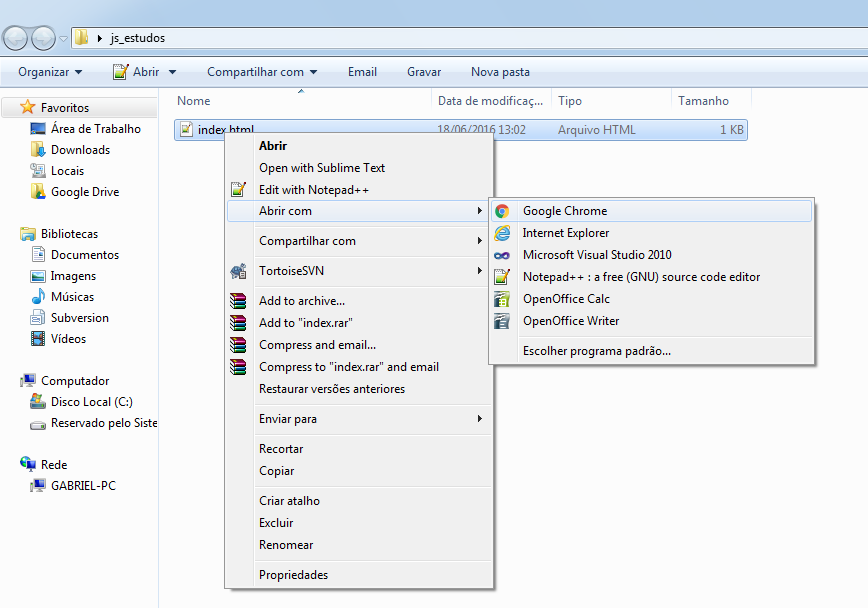This screenshot has height=608, width=868.
Task: Click the WinRAR icon beside Add to archive
Action: pyautogui.click(x=238, y=301)
